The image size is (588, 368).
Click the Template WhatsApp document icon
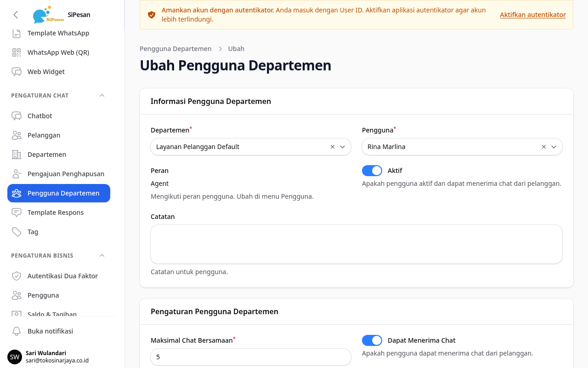point(17,33)
